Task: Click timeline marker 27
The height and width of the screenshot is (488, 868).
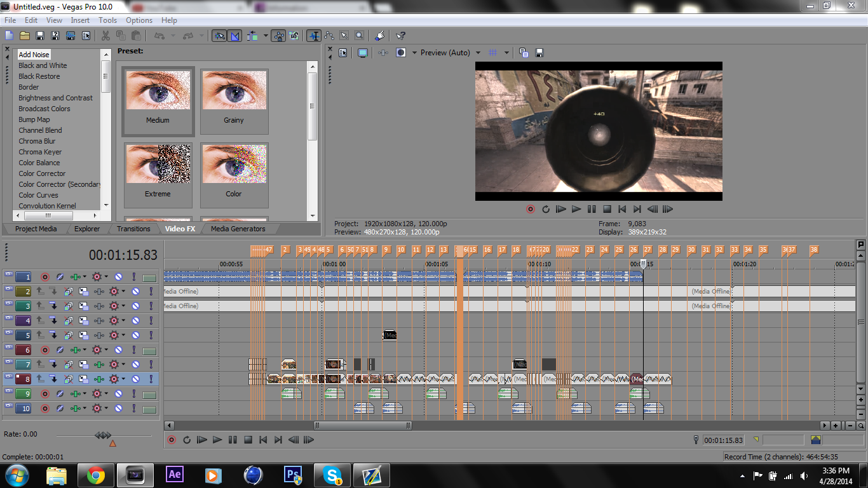Action: 648,250
